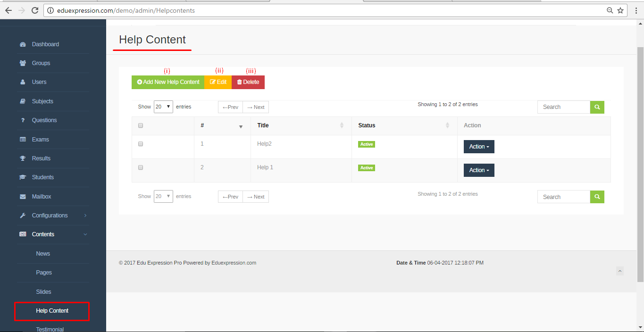The image size is (644, 332).
Task: Click the bottom Search input field
Action: (x=564, y=197)
